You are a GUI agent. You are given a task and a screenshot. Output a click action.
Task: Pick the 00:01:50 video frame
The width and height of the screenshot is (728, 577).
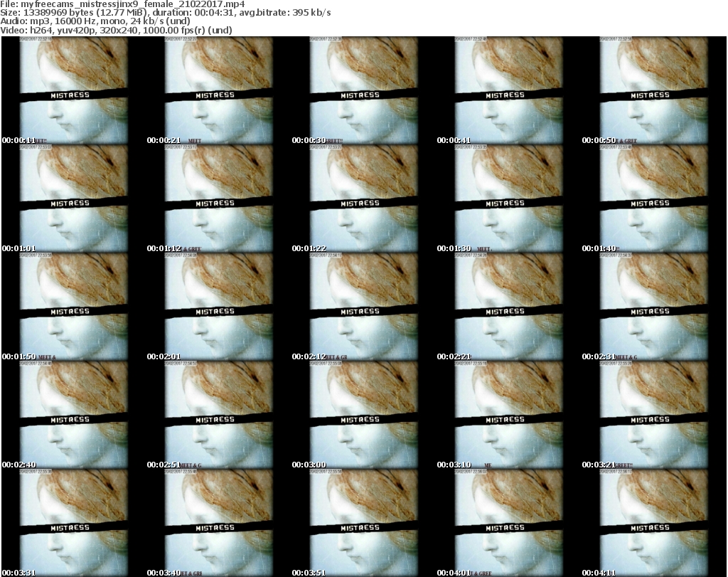(x=74, y=307)
